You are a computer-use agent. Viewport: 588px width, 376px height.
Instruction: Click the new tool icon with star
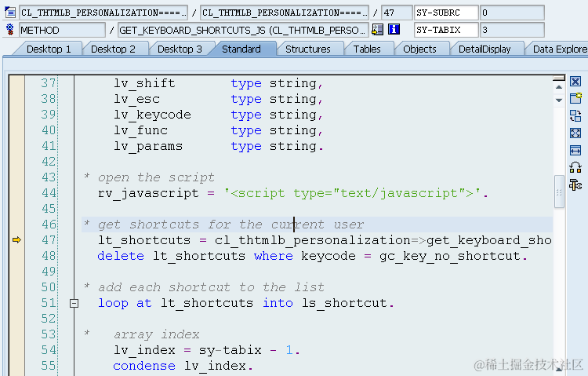coord(575,98)
